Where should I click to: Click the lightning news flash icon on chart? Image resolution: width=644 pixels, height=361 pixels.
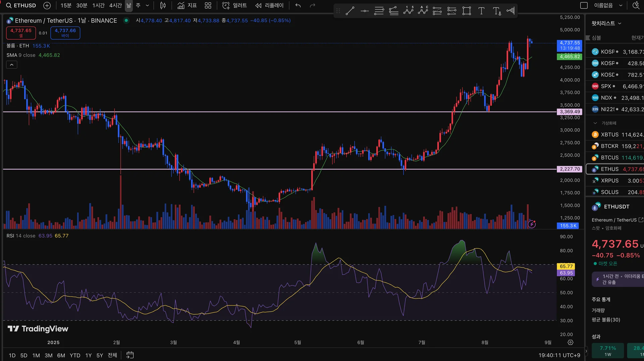(532, 224)
